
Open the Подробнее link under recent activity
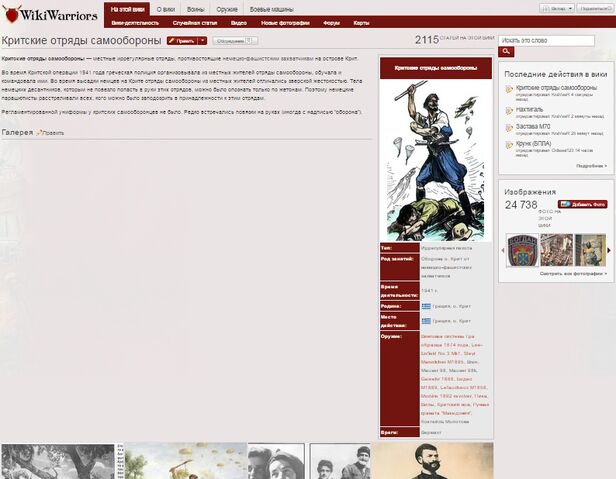coord(591,166)
